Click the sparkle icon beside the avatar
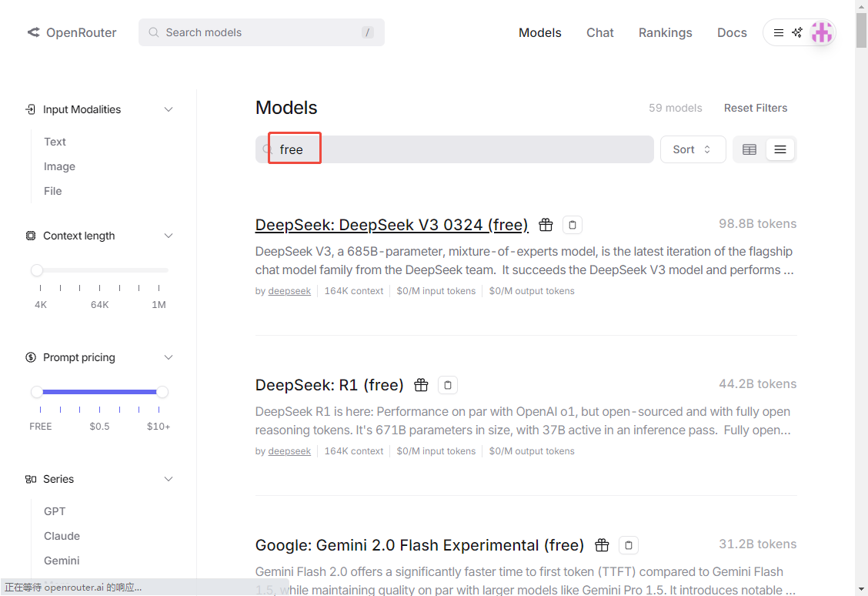This screenshot has height=596, width=868. coord(797,32)
